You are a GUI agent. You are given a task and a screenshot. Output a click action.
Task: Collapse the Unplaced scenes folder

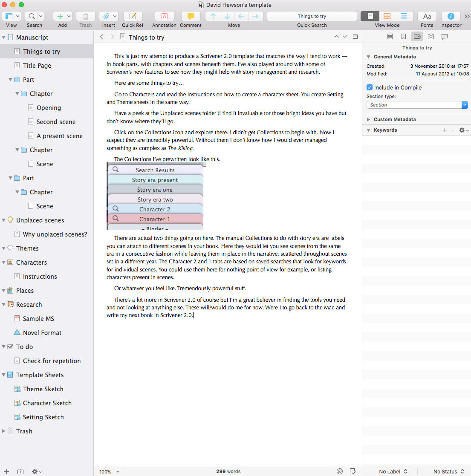pyautogui.click(x=4, y=220)
